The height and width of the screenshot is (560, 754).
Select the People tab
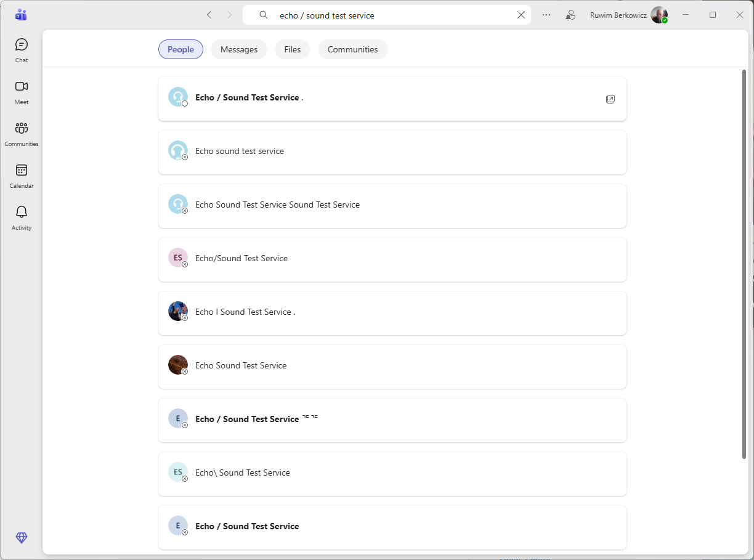coord(180,49)
